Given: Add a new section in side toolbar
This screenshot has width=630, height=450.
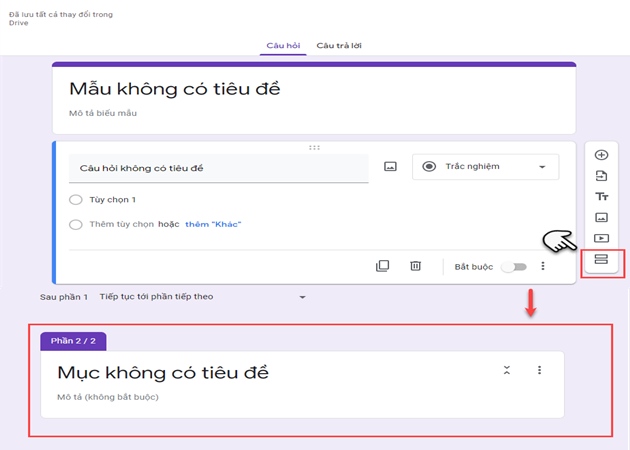Looking at the screenshot, I should (601, 259).
